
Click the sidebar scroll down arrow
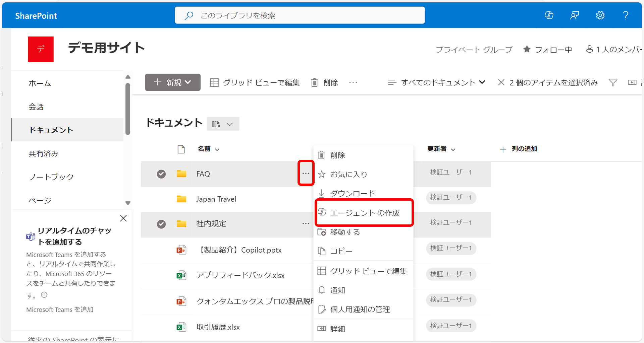coord(128,203)
